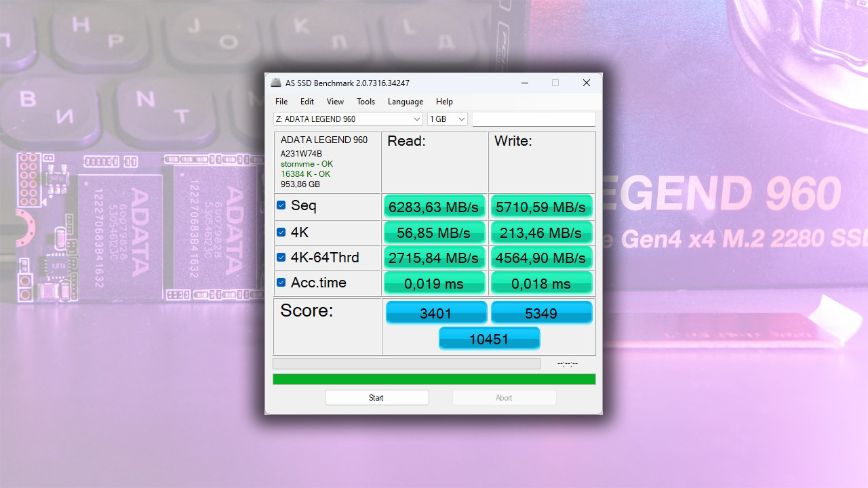
Task: Click the 4K-64Thrd read result 2715,84 MB/s
Action: tap(435, 258)
